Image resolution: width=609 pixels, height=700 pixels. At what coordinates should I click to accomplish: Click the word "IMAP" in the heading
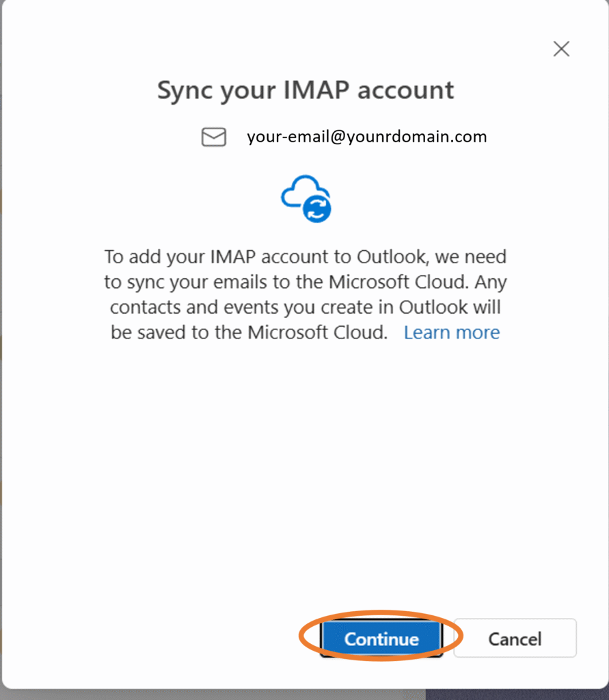(316, 90)
